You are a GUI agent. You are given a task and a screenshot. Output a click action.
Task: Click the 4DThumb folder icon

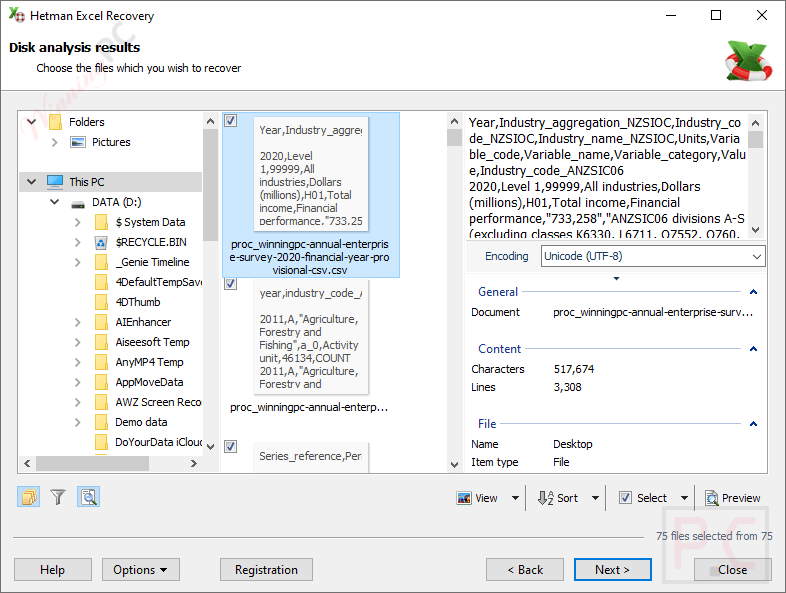click(x=101, y=302)
